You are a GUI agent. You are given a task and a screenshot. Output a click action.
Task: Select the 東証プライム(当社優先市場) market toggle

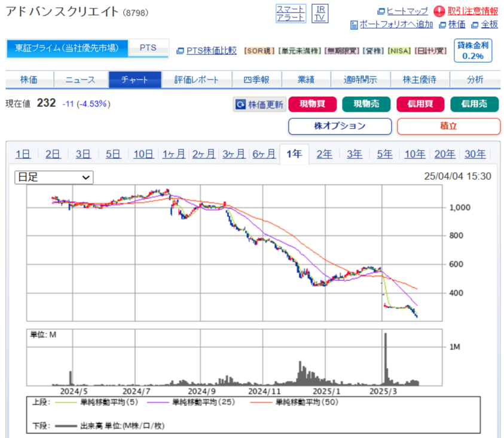67,48
